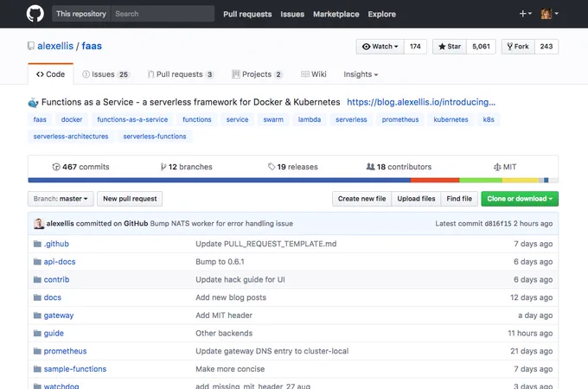Click the contributors people icon
Image resolution: width=588 pixels, height=389 pixels.
(x=370, y=167)
